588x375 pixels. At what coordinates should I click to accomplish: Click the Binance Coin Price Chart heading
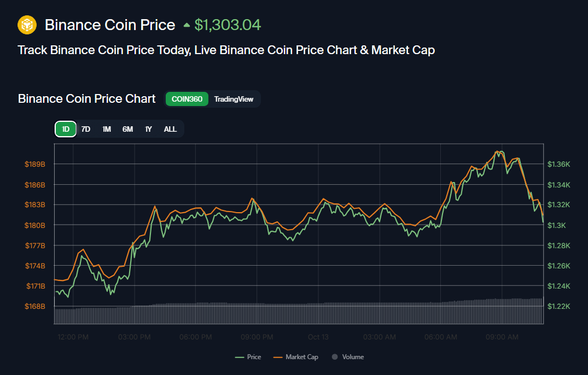(x=87, y=99)
